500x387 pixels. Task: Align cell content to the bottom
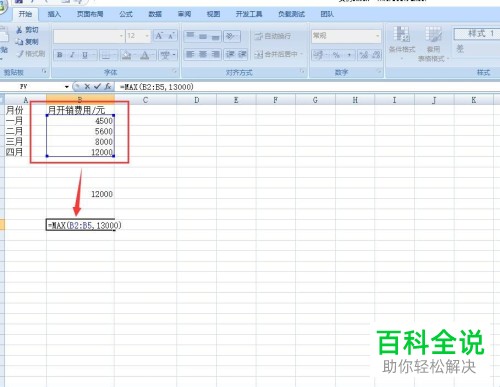click(x=215, y=36)
